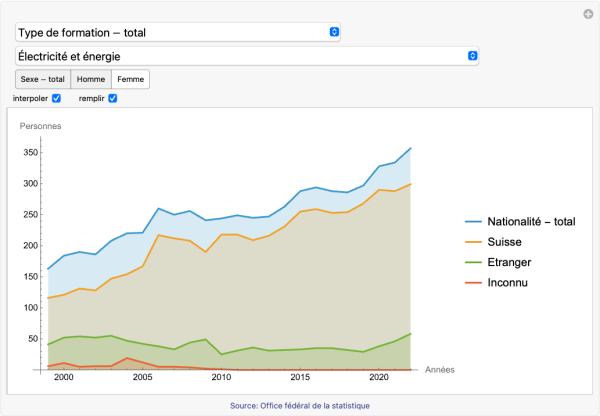
Task: Click the orange Suisse legend marker
Action: tap(472, 241)
